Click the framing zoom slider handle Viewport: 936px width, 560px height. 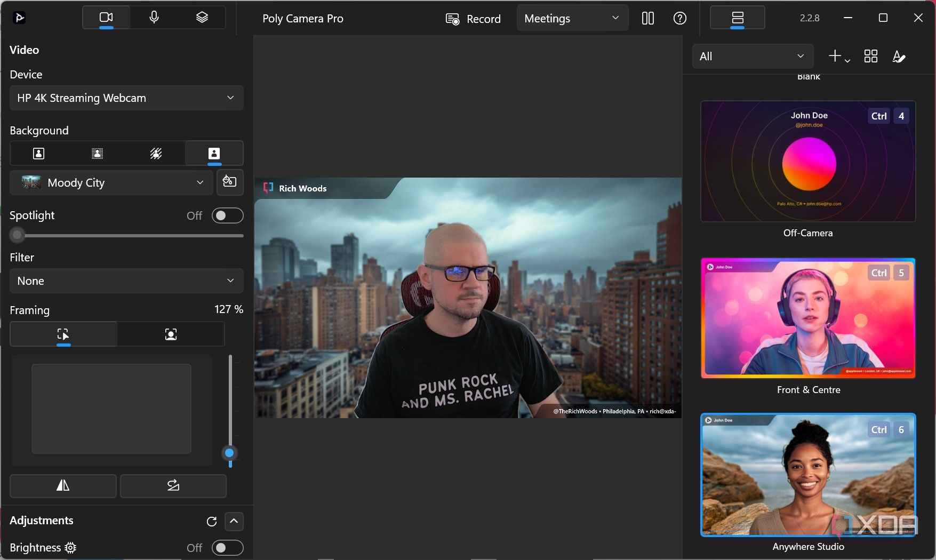click(x=229, y=453)
